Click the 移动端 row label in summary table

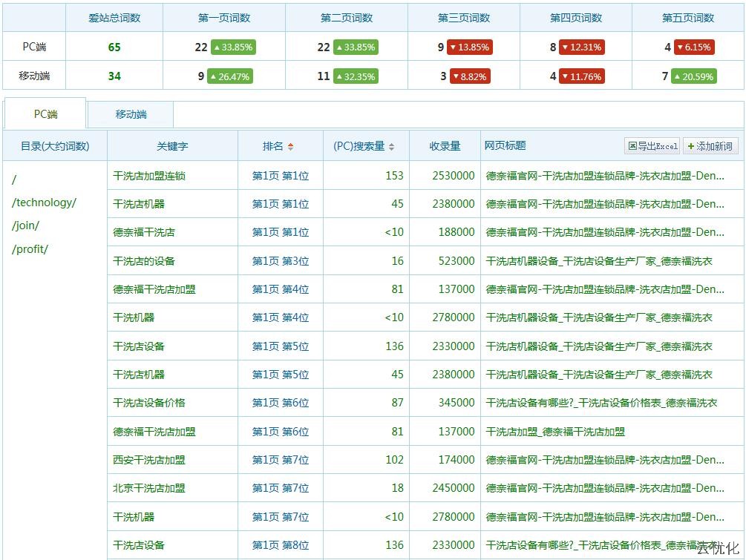click(x=34, y=76)
